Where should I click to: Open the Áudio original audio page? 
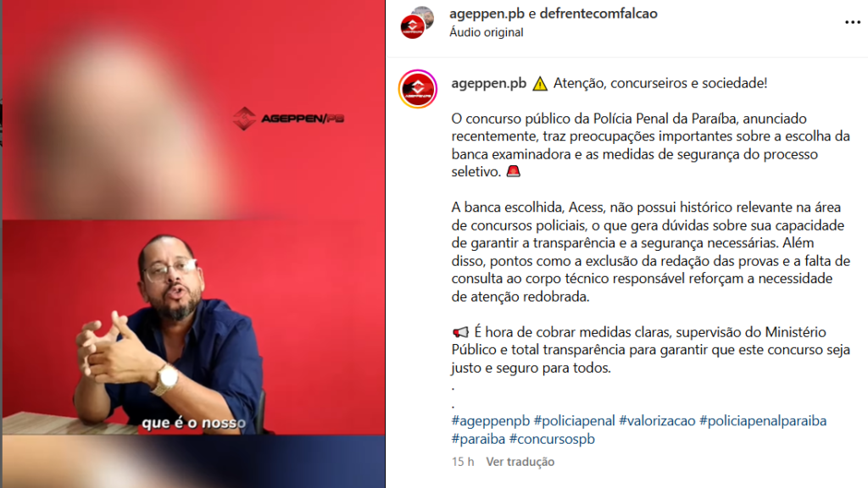point(486,32)
